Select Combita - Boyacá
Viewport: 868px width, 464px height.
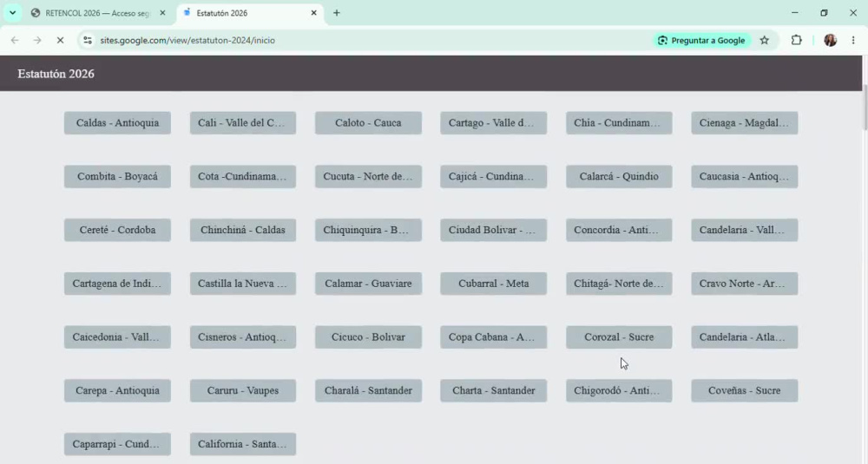117,176
